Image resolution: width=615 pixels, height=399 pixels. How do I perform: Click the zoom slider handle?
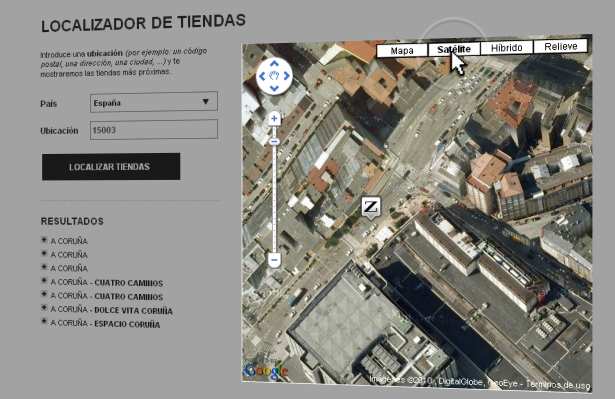[x=275, y=142]
